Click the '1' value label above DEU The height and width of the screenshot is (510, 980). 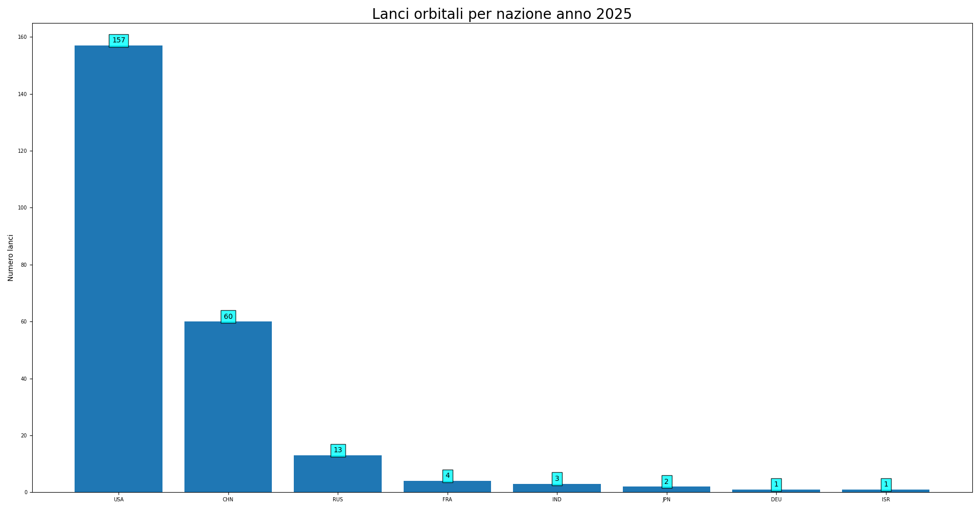click(x=776, y=484)
